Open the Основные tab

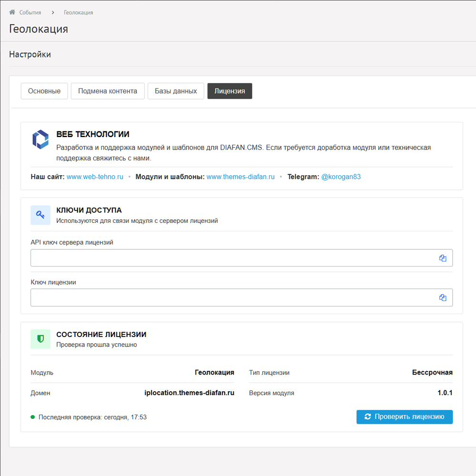click(x=44, y=91)
